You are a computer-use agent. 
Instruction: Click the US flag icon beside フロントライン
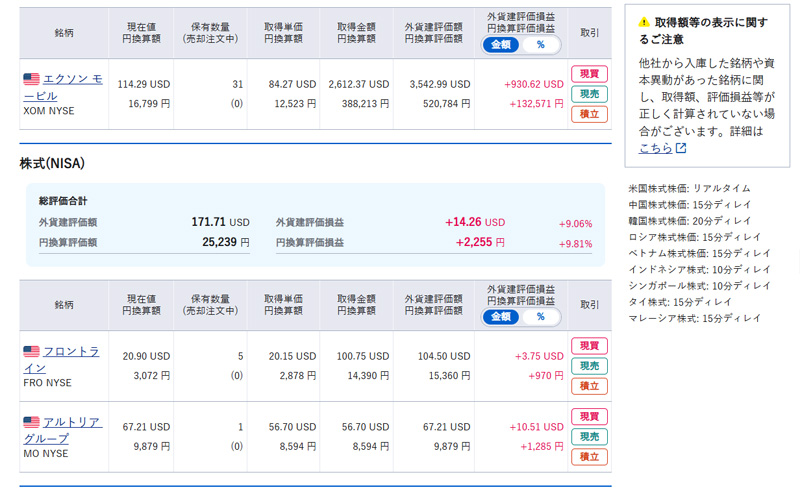31,351
